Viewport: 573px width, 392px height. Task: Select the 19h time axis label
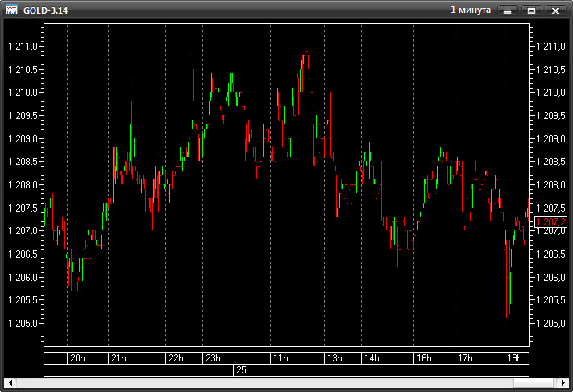[x=514, y=358]
